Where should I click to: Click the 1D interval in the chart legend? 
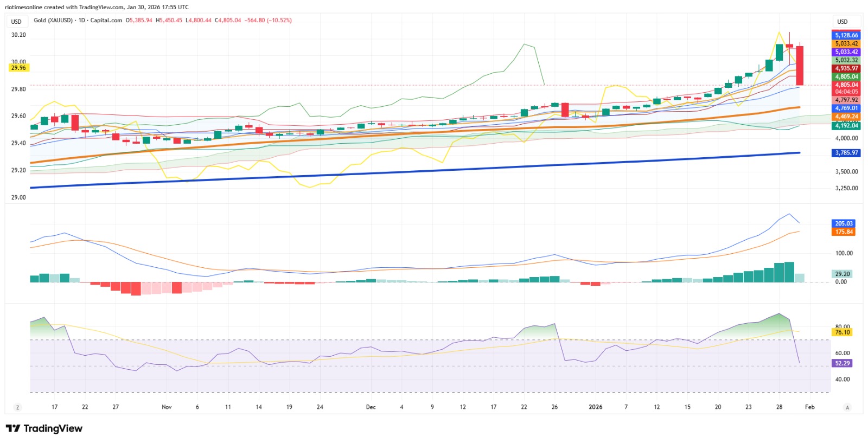[x=82, y=20]
